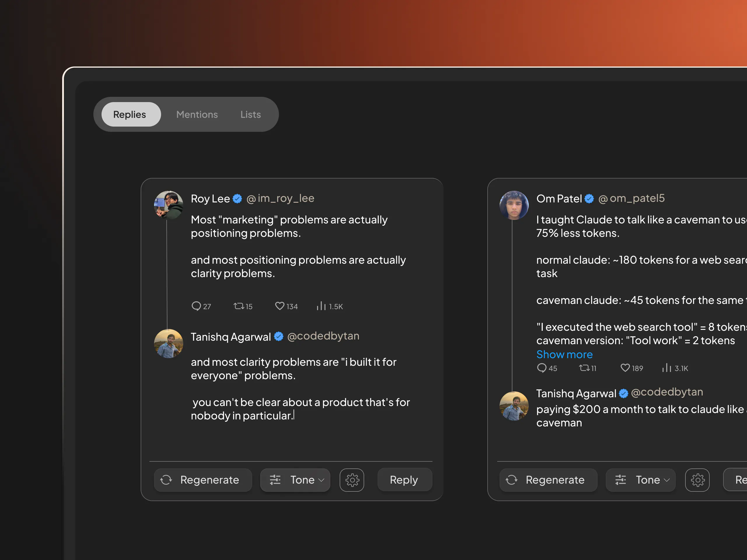Click the Roy Lee name text
Image resolution: width=747 pixels, height=560 pixels.
point(210,199)
